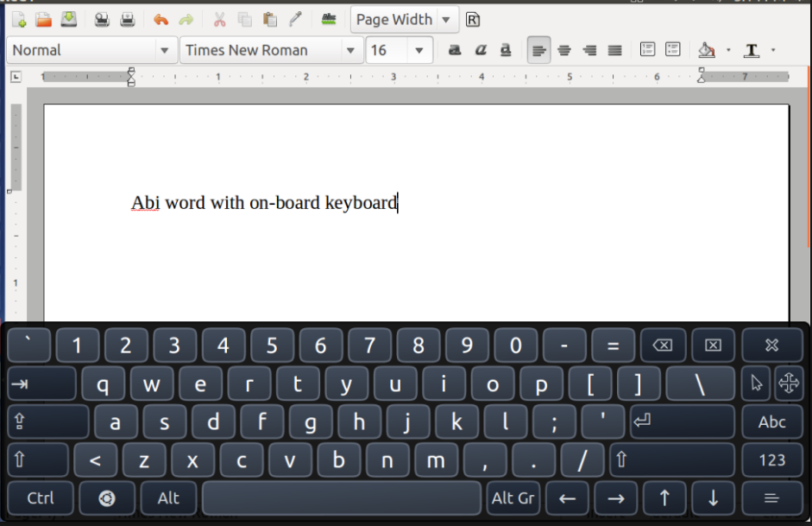Run spell check using the ABC icon
Image resolution: width=812 pixels, height=526 pixels.
click(329, 20)
